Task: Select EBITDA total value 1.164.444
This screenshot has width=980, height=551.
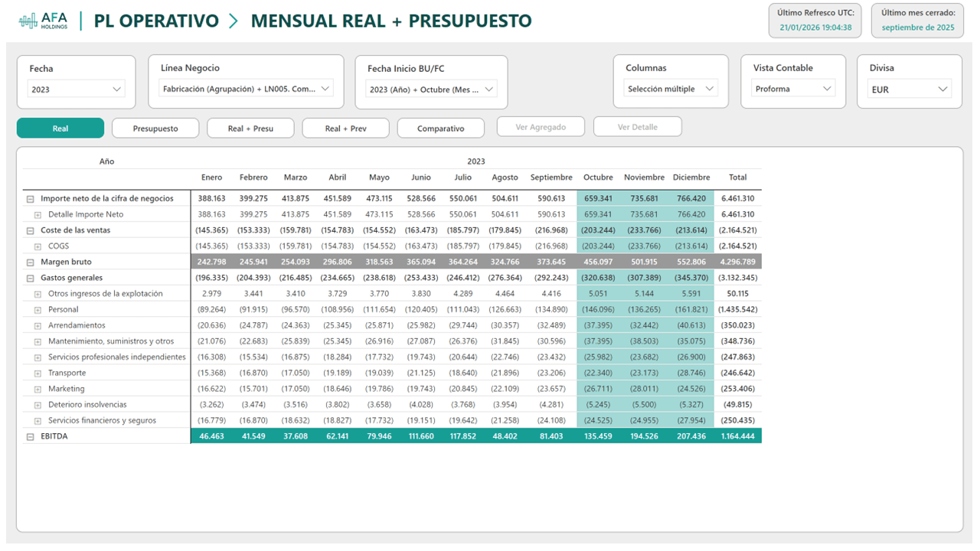Action: 737,436
